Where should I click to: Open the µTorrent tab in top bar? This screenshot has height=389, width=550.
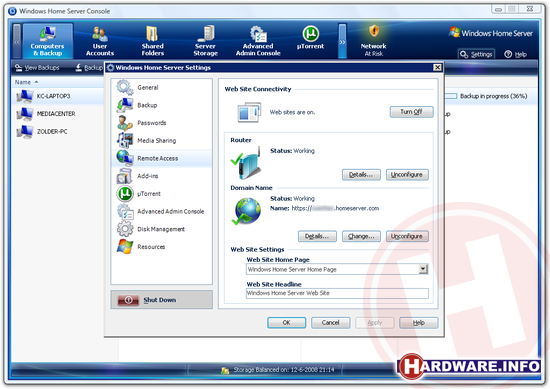(x=310, y=38)
